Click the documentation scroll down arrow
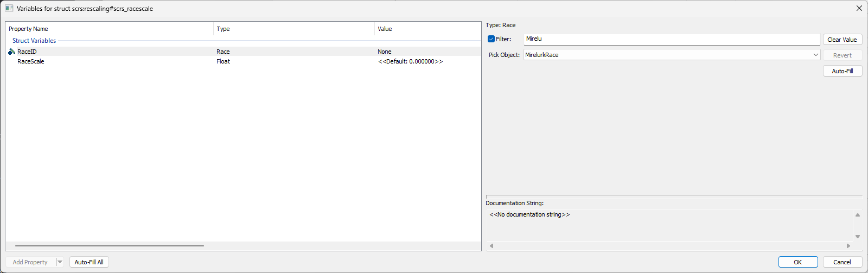The height and width of the screenshot is (273, 868). [857, 237]
